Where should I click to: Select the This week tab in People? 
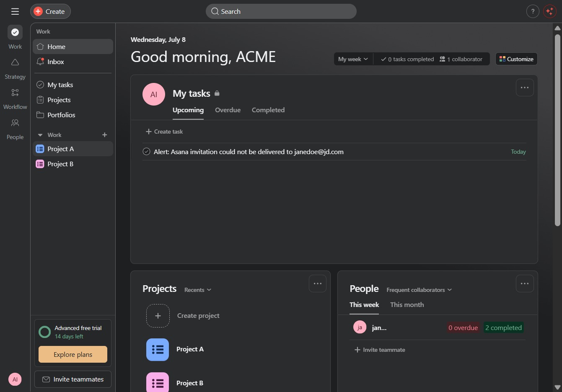point(364,305)
